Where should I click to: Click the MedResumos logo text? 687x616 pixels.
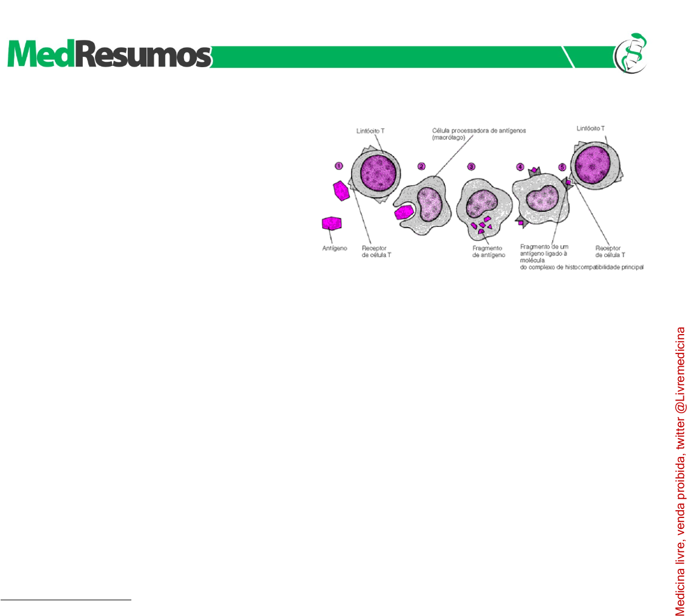tap(109, 56)
